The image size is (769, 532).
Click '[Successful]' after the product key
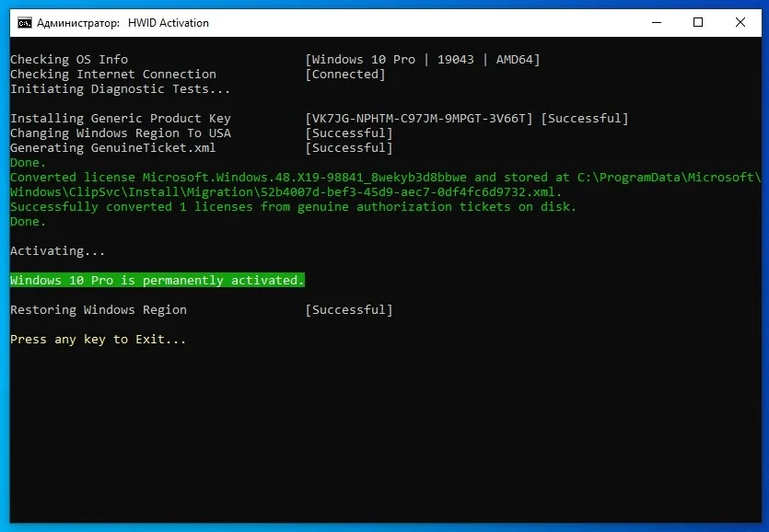tap(585, 118)
